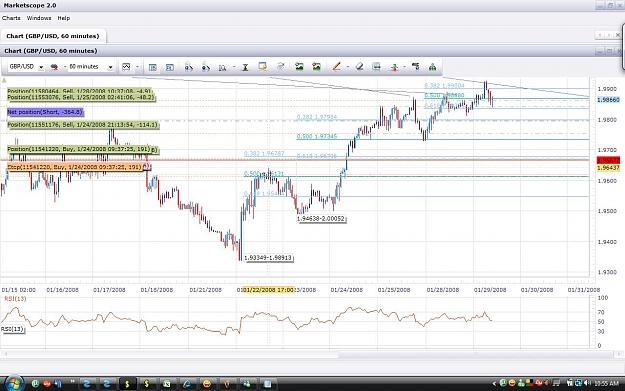Click the red price tag on the axis
Image resolution: width=625 pixels, height=391 pixels.
tap(608, 160)
